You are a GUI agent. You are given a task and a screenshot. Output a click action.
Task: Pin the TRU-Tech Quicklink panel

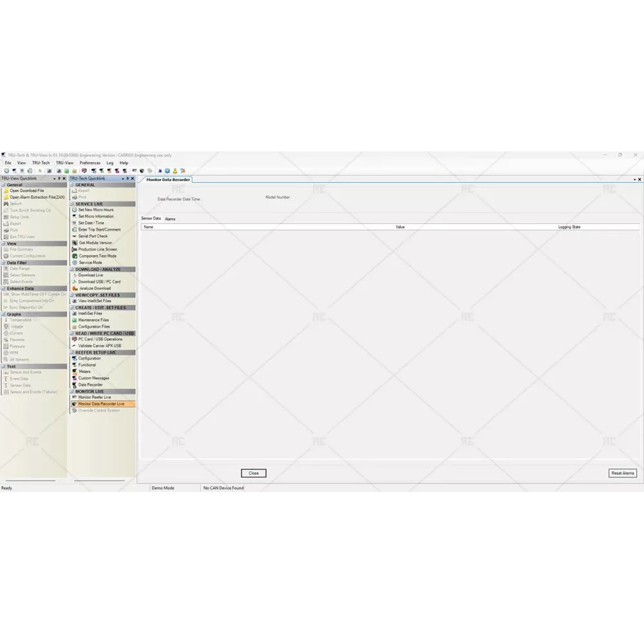click(x=127, y=178)
